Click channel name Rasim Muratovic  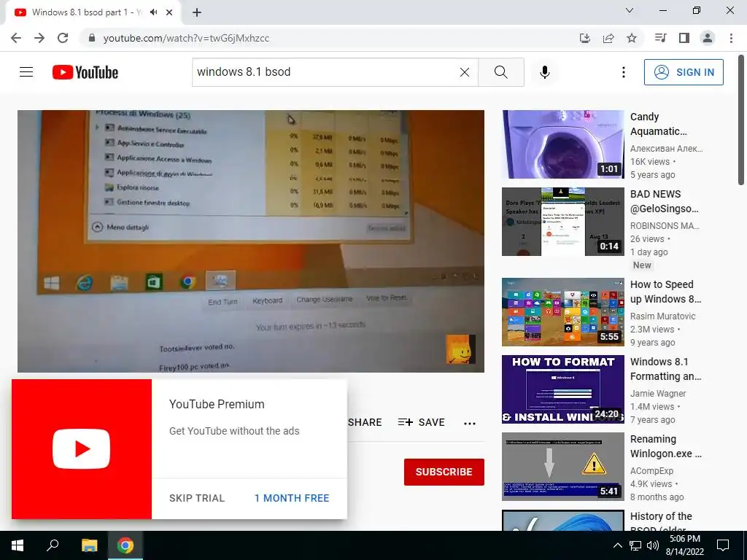(x=662, y=316)
